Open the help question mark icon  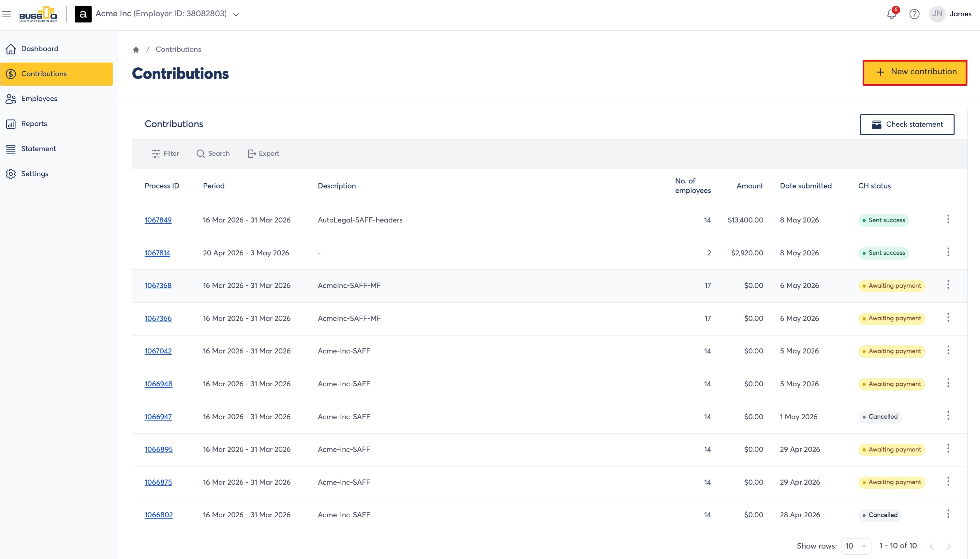[x=914, y=14]
